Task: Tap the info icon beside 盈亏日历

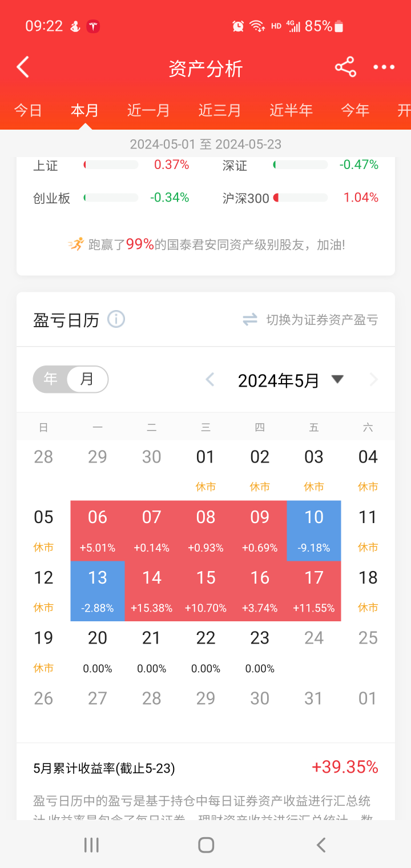Action: 116,319
